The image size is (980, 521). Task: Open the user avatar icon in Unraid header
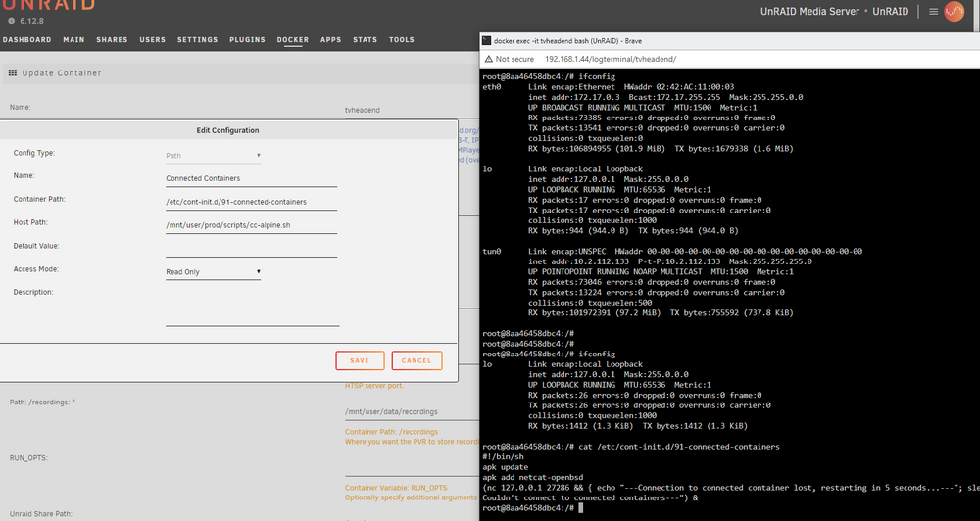(x=954, y=11)
